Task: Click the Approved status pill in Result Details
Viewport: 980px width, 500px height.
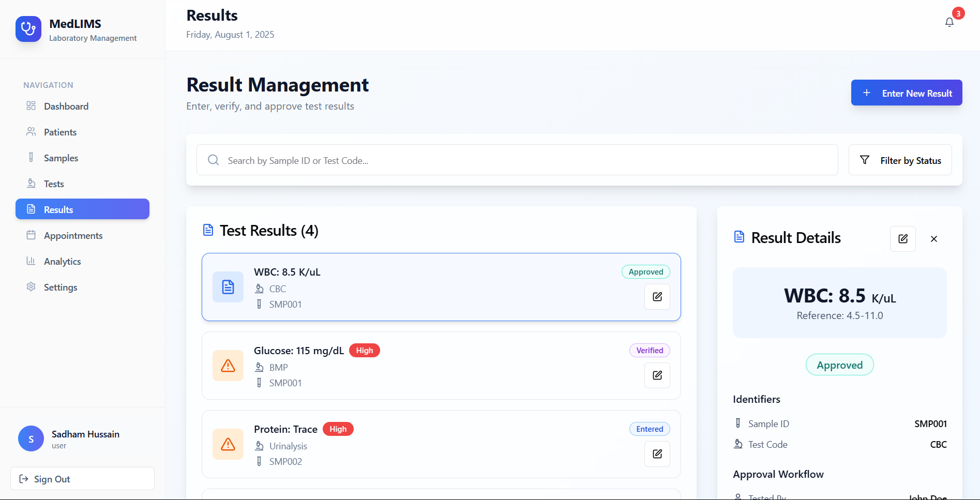Action: [x=840, y=365]
